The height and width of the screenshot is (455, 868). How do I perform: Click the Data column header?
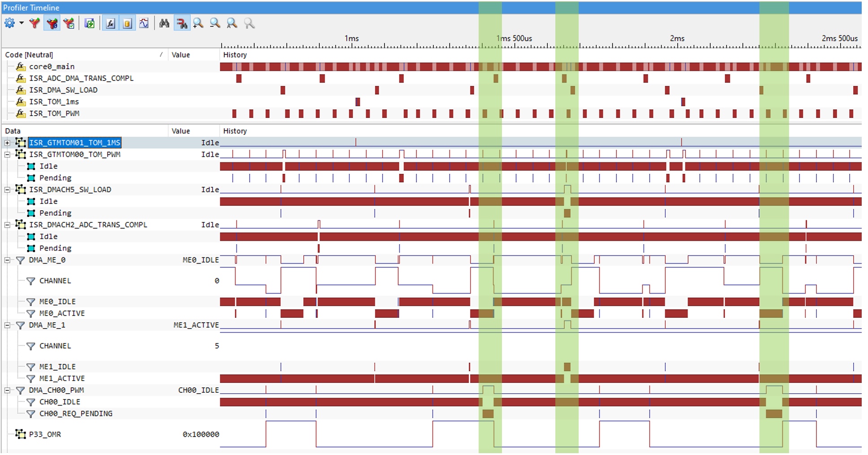13,131
